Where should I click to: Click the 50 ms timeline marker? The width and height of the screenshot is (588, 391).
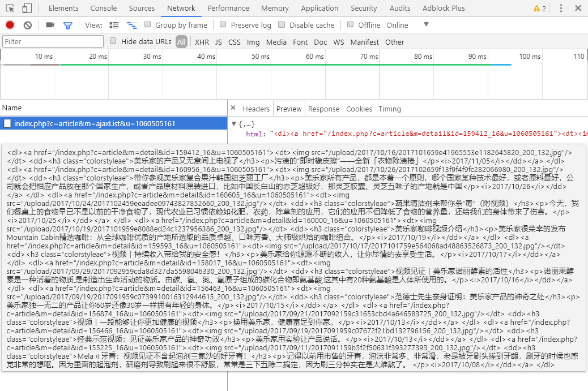[x=261, y=56]
